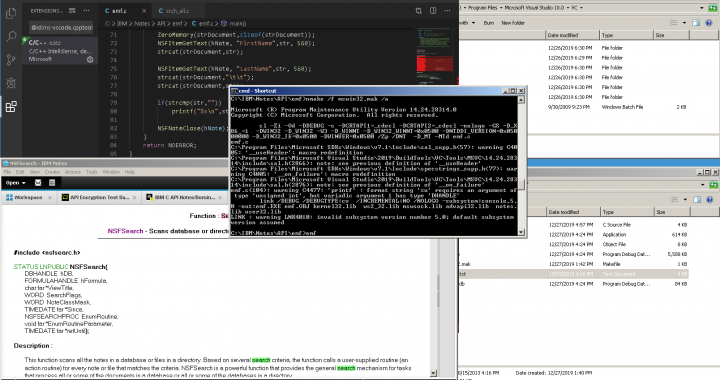
Task: Select the Extensions view icon in VS Code
Action: [x=11, y=107]
